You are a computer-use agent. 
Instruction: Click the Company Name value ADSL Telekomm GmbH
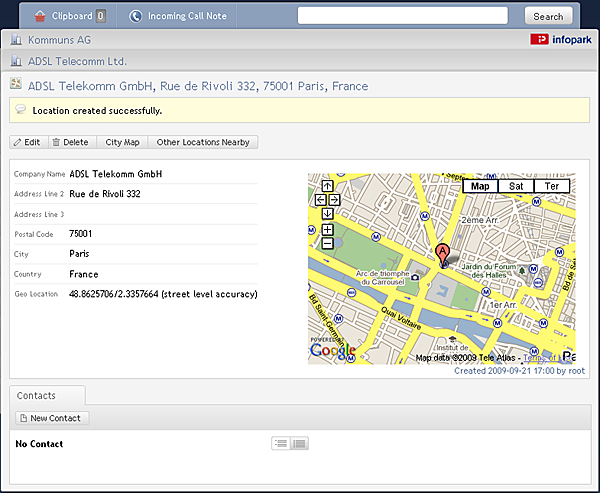coord(116,174)
